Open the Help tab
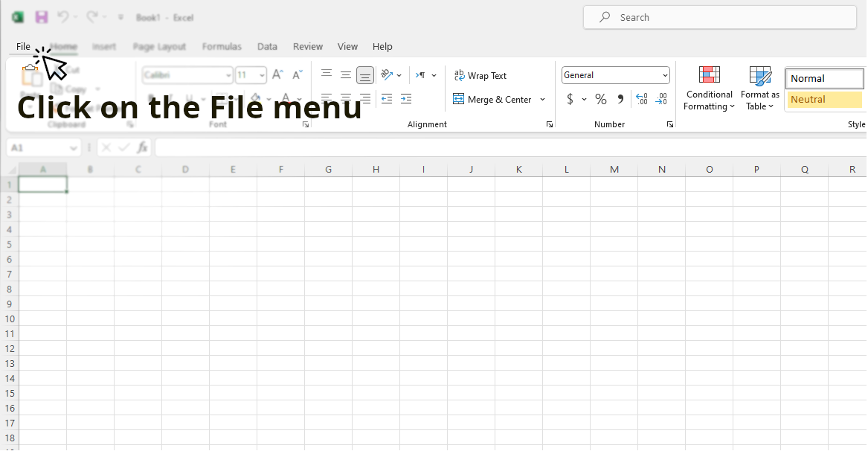This screenshot has width=868, height=451. (x=382, y=47)
